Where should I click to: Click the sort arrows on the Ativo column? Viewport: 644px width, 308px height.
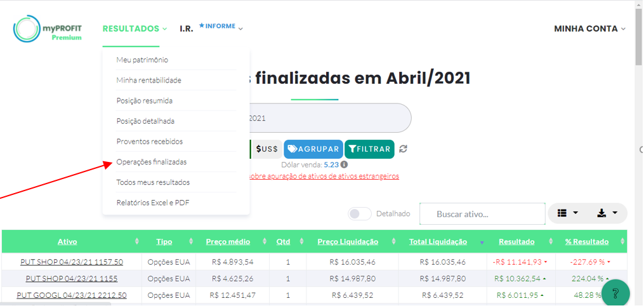tap(137, 242)
